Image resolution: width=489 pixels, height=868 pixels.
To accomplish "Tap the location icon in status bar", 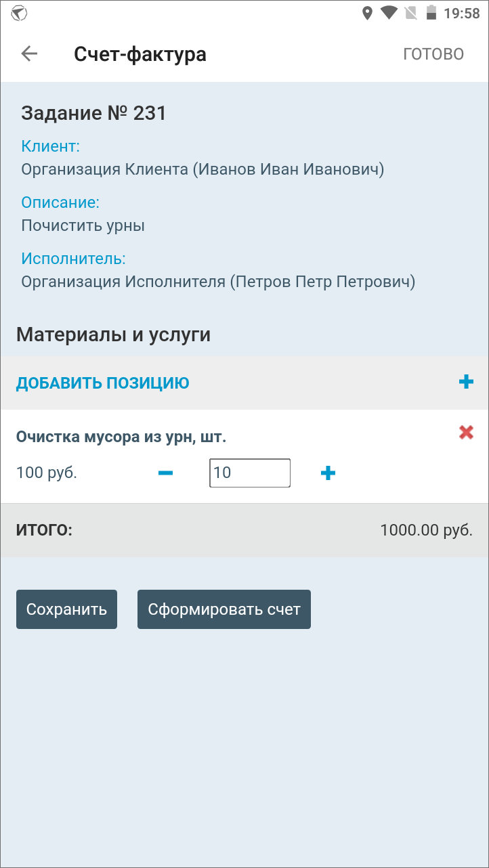I will pos(368,13).
